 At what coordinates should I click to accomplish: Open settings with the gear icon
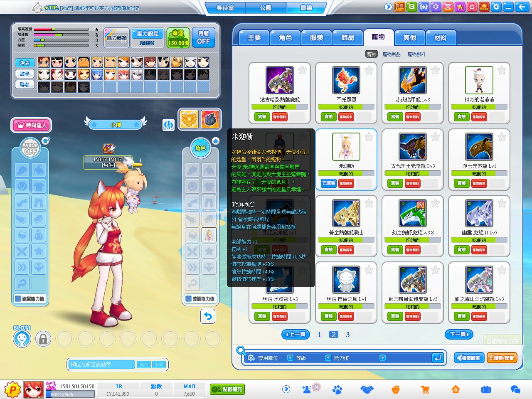pyautogui.click(x=496, y=7)
